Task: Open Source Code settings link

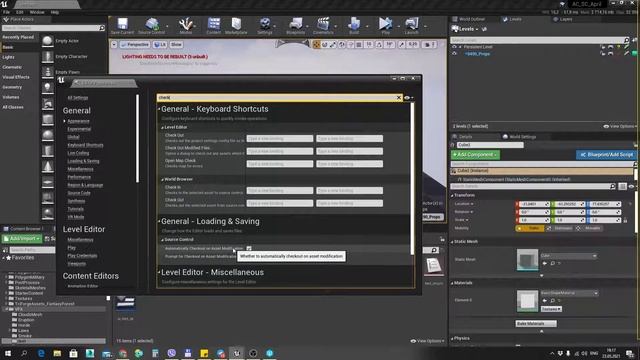Action: (79, 193)
